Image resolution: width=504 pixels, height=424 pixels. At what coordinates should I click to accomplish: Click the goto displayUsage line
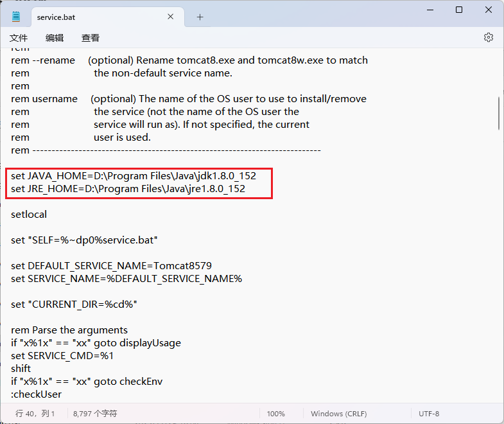[x=96, y=343]
